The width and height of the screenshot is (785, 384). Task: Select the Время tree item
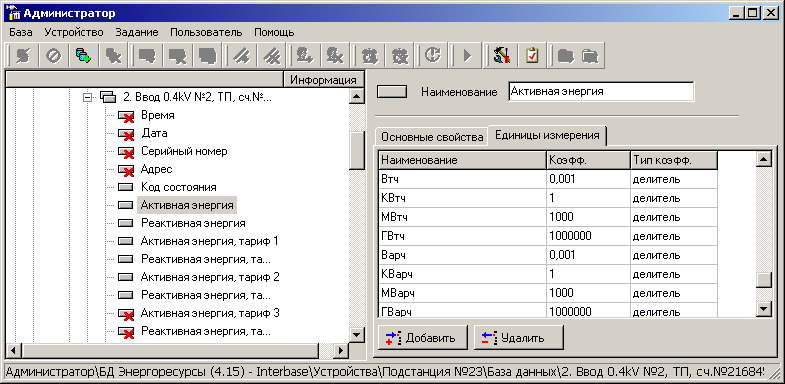click(158, 115)
